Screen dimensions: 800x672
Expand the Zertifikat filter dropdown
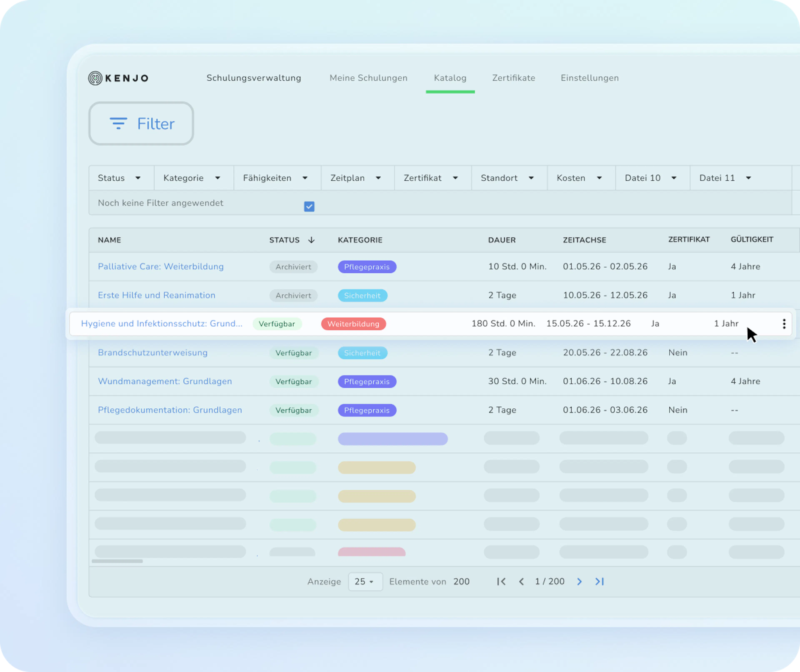(x=433, y=178)
